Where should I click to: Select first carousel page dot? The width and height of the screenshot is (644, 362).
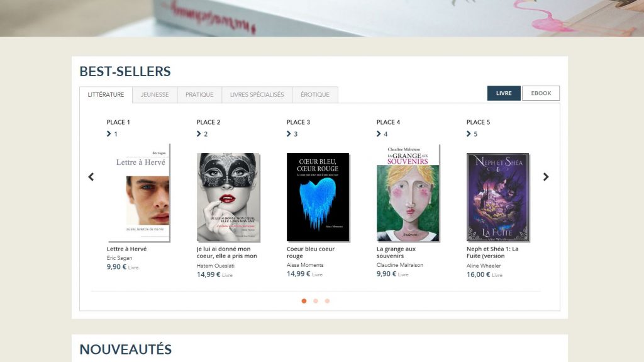304,301
